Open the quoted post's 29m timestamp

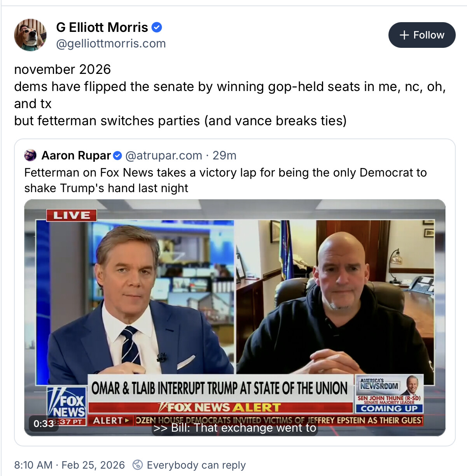224,156
